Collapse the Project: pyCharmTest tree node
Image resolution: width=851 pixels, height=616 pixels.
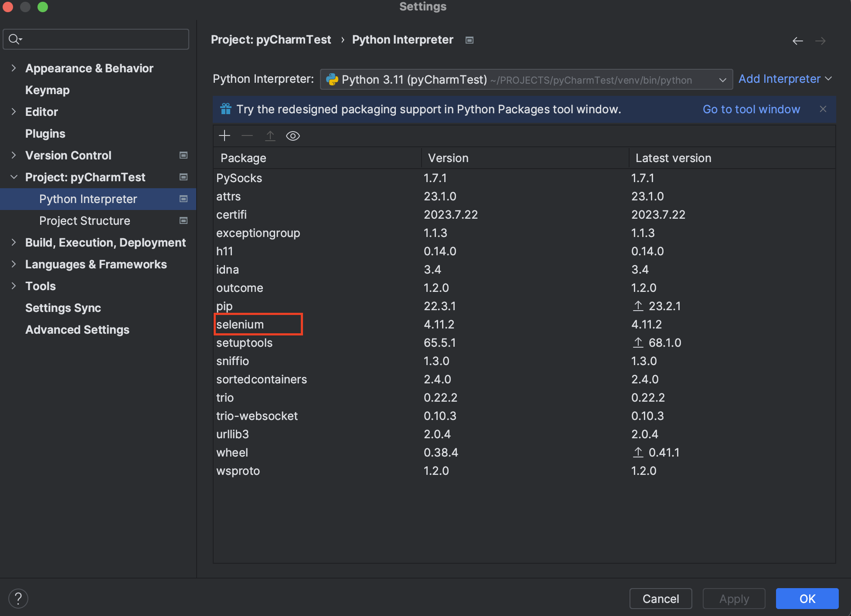coord(14,177)
